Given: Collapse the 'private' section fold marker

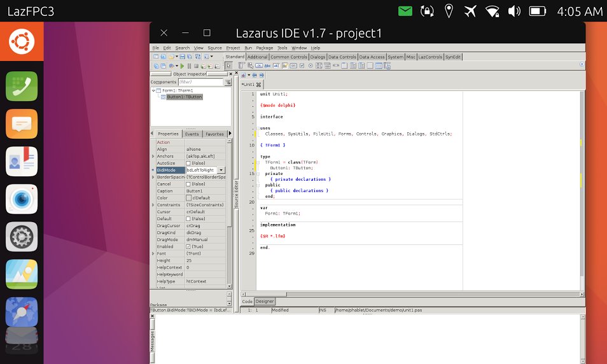Looking at the screenshot, I should (258, 174).
